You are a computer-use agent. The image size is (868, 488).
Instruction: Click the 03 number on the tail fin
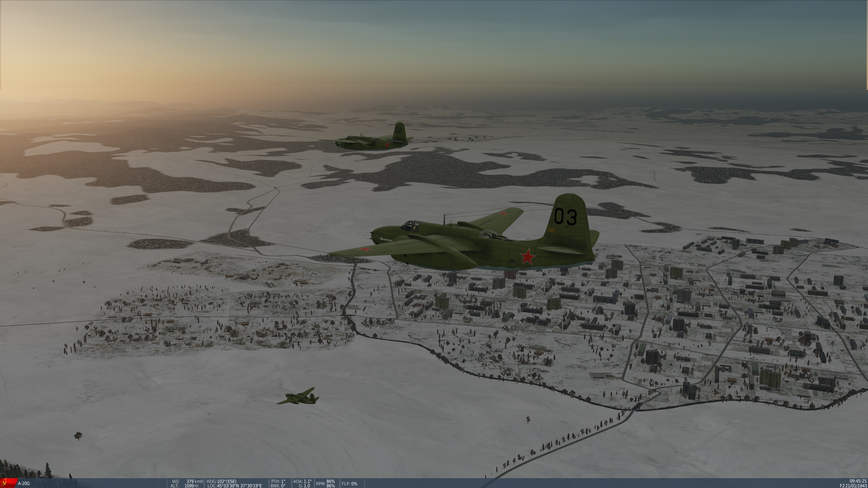(x=565, y=217)
